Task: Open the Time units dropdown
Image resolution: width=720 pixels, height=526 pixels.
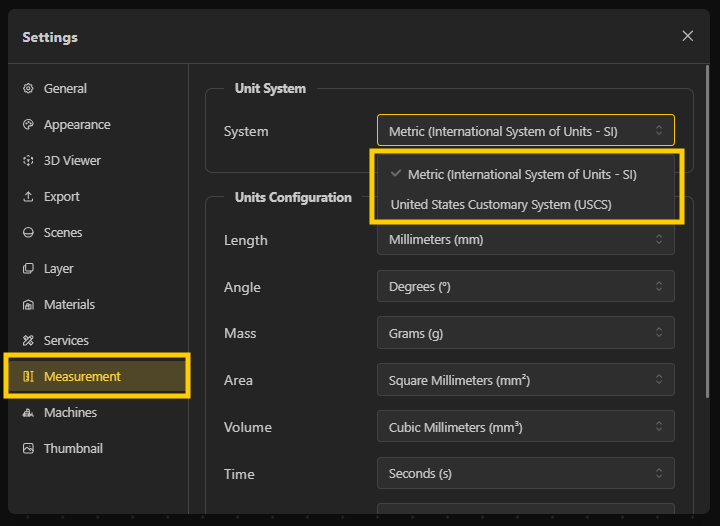Action: [525, 474]
